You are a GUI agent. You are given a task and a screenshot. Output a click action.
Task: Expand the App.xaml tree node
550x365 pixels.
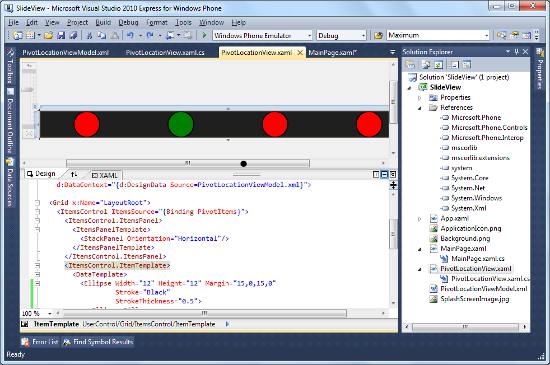(420, 219)
